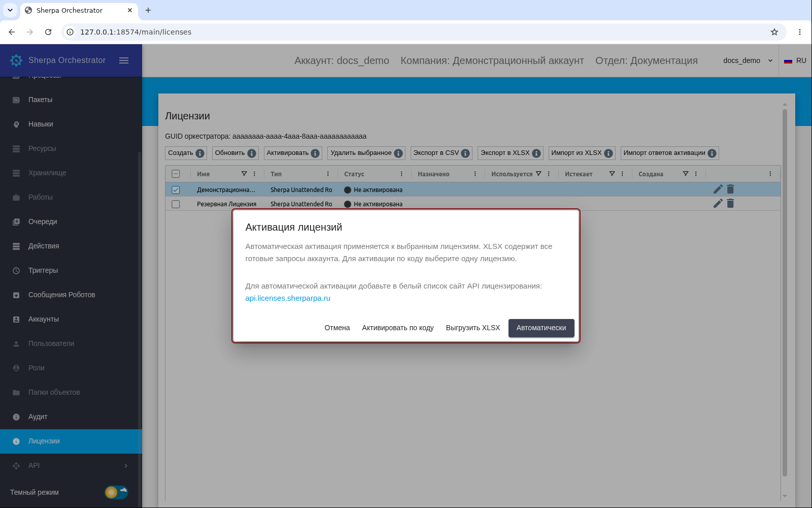This screenshot has height=508, width=812.
Task: Open the Тип column options menu
Action: pos(328,174)
